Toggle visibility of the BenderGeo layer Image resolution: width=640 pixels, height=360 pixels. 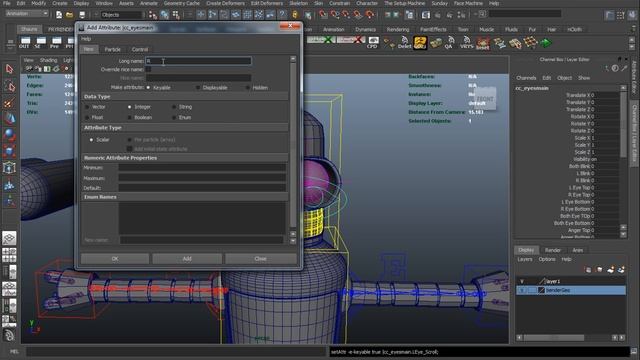pyautogui.click(x=522, y=290)
